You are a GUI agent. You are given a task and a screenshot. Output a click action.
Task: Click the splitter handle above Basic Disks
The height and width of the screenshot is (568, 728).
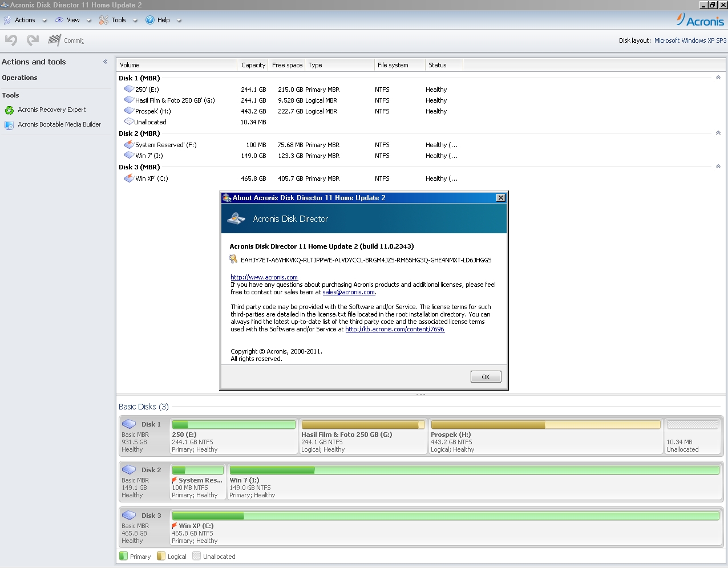click(421, 395)
